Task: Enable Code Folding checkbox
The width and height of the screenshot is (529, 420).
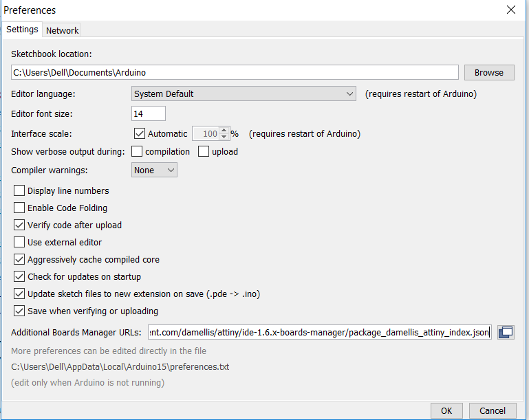Action: [19, 208]
